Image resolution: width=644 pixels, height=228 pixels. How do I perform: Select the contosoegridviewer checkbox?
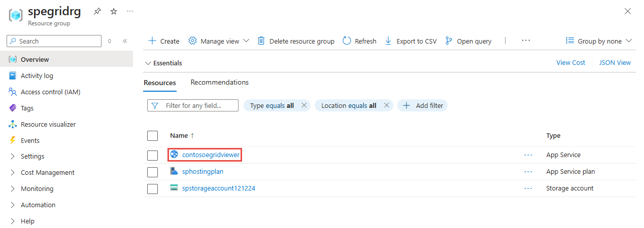click(x=152, y=155)
